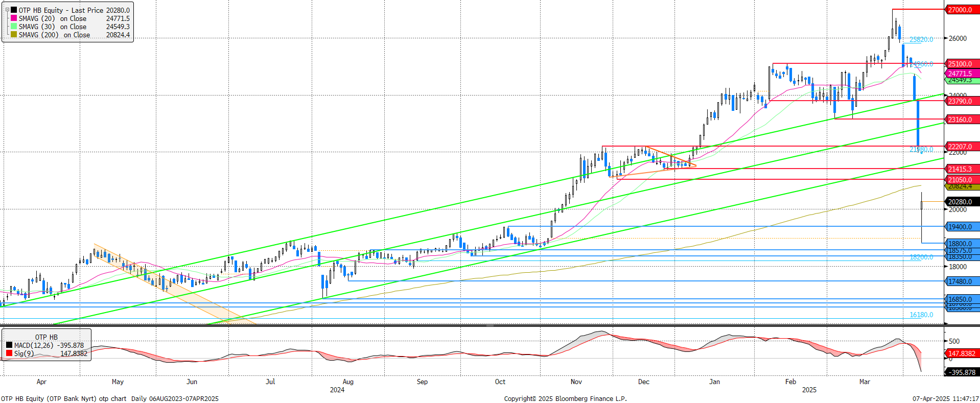
Task: Click the 16180.0 chart annotation
Action: tap(921, 315)
